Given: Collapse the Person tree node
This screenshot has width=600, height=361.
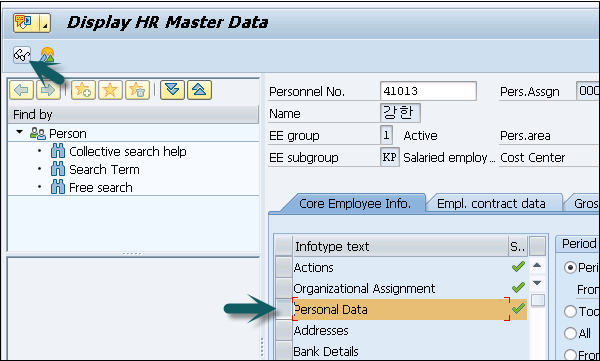Looking at the screenshot, I should coord(20,132).
